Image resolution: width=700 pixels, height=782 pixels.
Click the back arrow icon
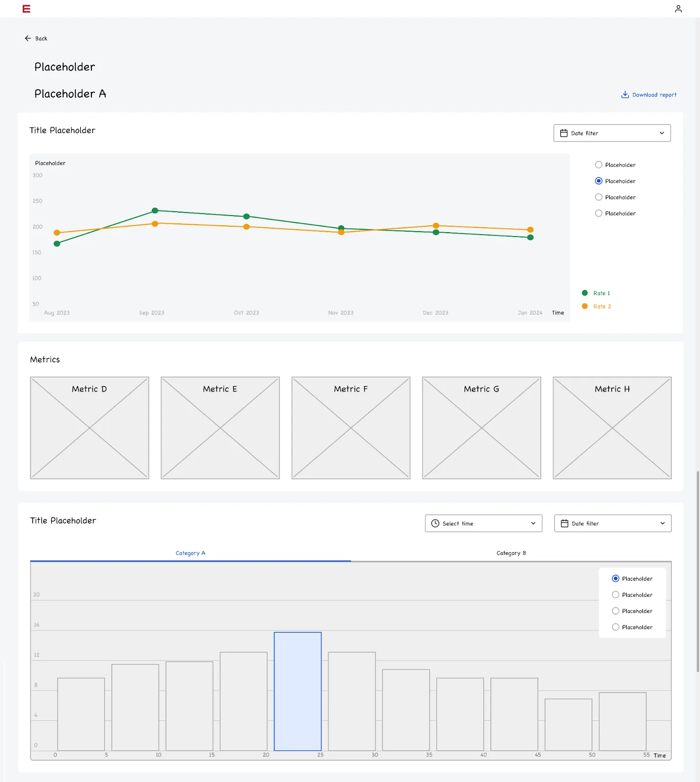point(28,38)
